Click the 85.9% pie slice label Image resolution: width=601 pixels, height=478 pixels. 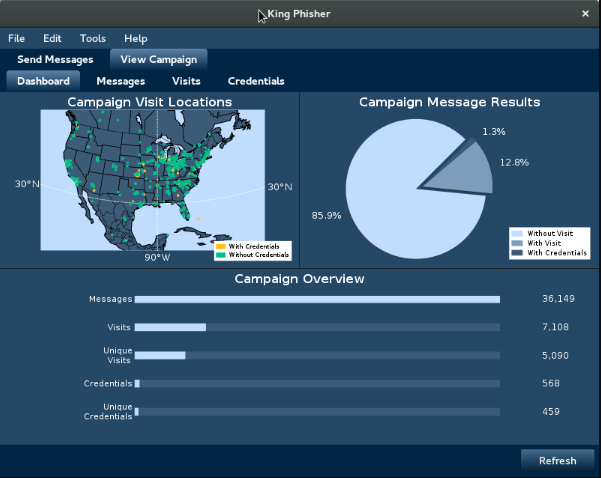pyautogui.click(x=326, y=215)
